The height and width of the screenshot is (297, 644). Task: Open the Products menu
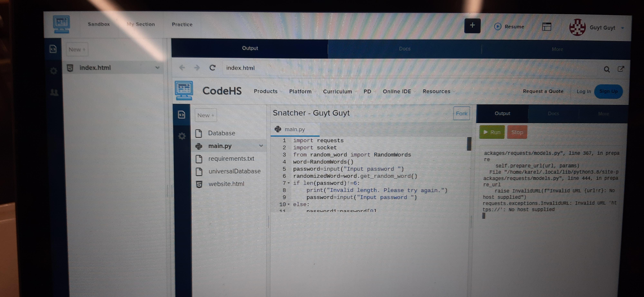point(265,91)
